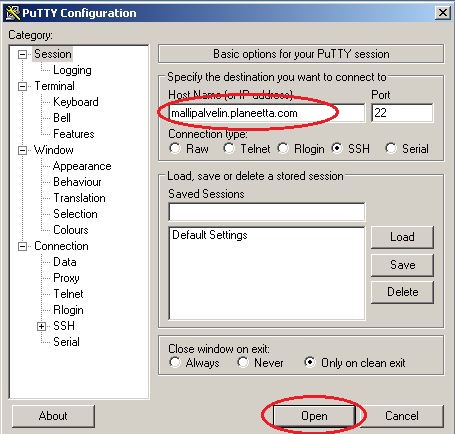This screenshot has width=455, height=434.
Task: Choose Telnet as connection type
Action: click(x=229, y=148)
